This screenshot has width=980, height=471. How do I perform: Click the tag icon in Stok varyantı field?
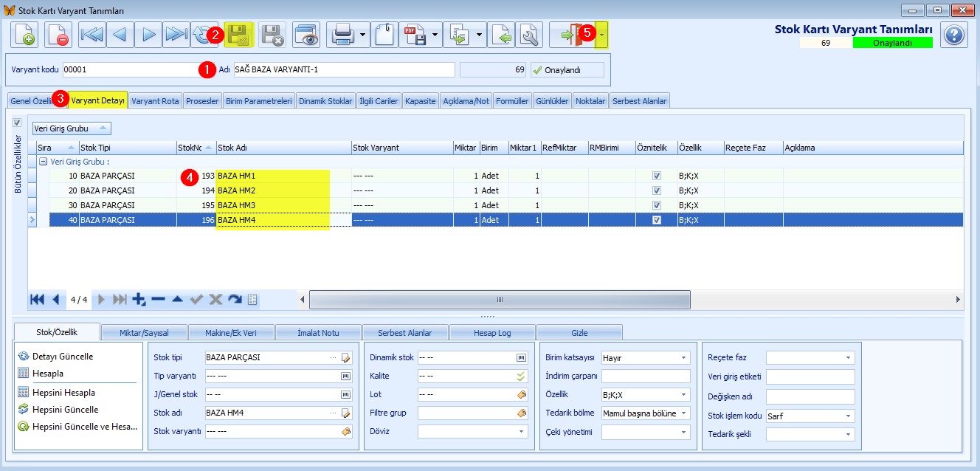[346, 431]
